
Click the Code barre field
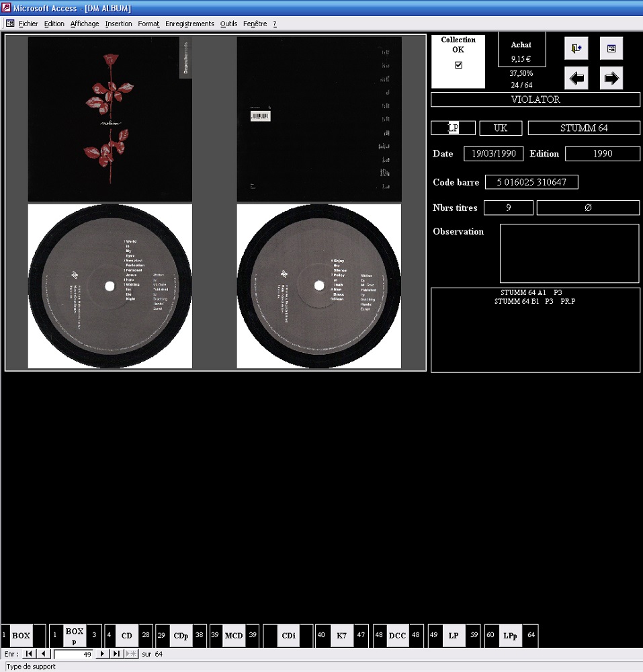click(531, 181)
